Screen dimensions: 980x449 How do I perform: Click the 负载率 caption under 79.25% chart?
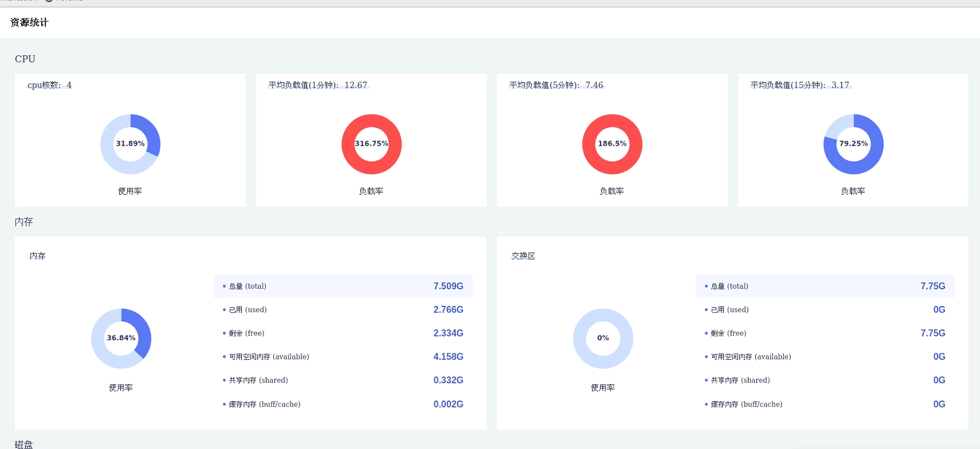(853, 191)
